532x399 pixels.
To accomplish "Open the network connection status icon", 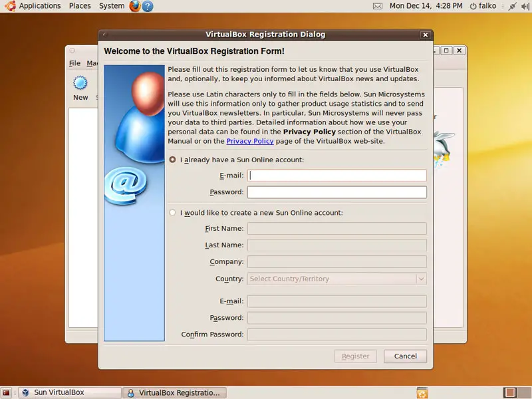I will point(511,6).
